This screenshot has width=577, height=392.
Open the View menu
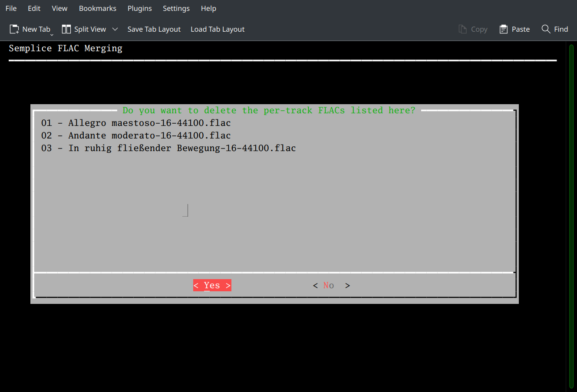click(x=59, y=8)
